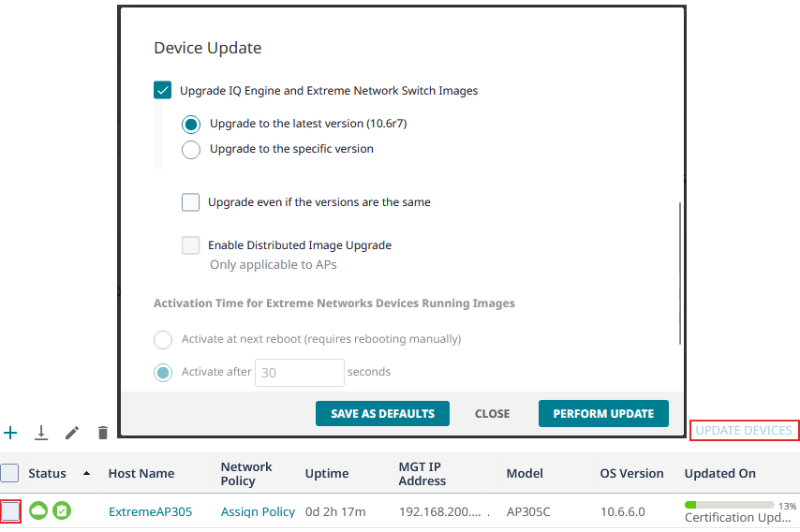Viewport: 800px width, 532px height.
Task: Tick the select-all checkbox in table header
Action: [x=9, y=473]
